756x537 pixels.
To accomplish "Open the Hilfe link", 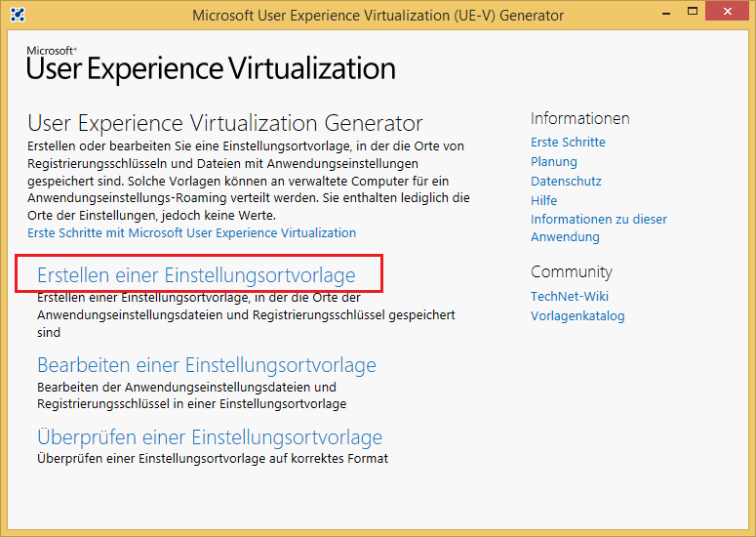I will point(544,200).
